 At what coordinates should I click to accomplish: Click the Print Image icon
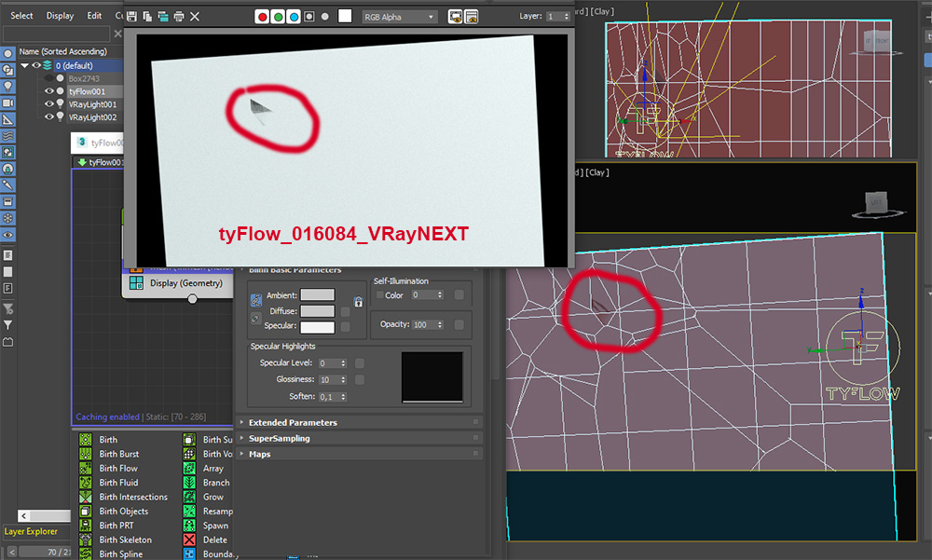pos(179,17)
